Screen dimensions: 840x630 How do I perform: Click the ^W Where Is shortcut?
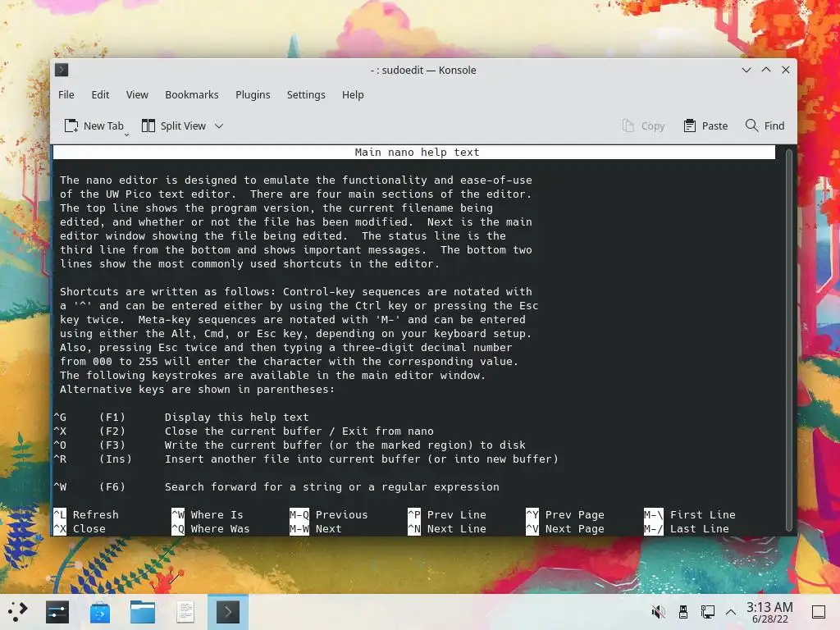coord(208,515)
